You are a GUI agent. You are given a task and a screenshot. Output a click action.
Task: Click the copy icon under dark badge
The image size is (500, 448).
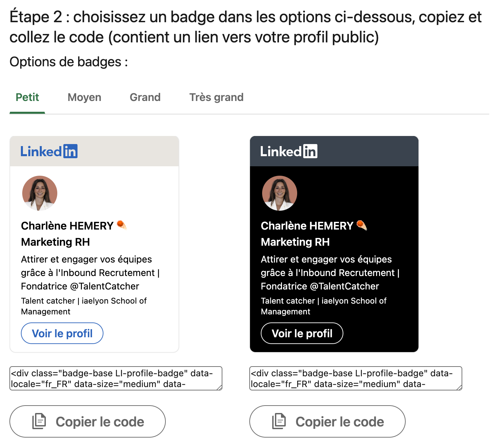point(279,421)
